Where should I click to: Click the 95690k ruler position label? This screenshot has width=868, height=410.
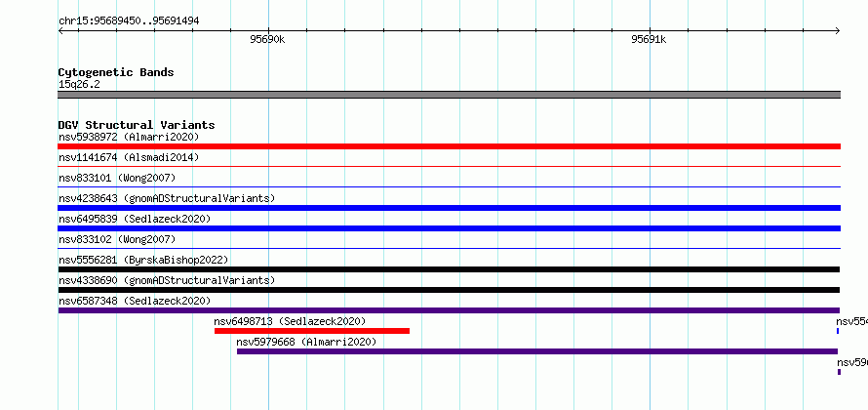pos(267,39)
